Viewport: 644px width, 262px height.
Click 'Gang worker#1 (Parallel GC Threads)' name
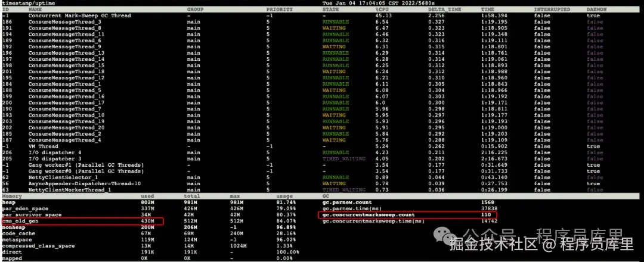click(x=86, y=165)
